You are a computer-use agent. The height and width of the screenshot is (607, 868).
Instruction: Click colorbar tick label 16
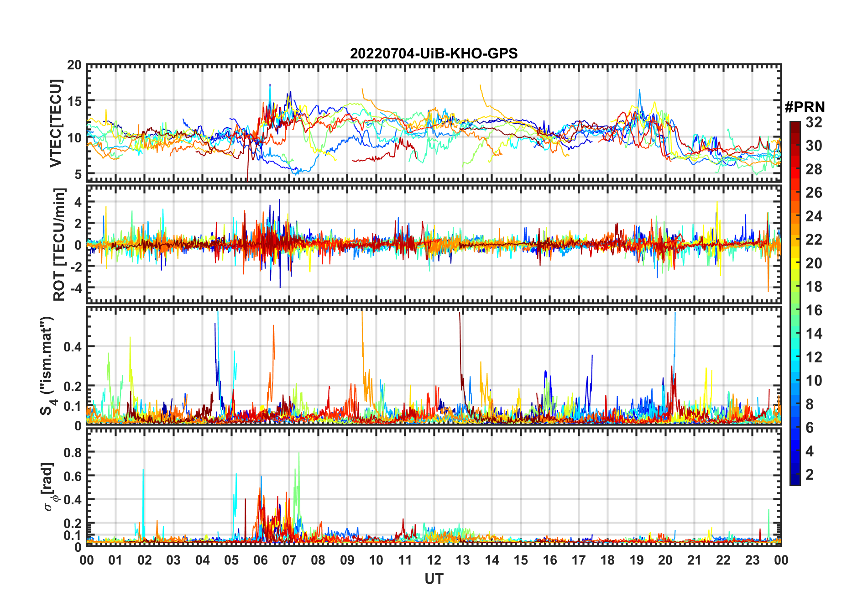pyautogui.click(x=814, y=310)
